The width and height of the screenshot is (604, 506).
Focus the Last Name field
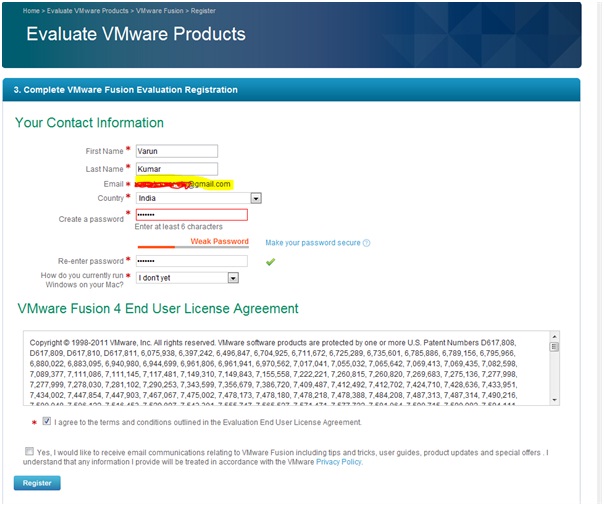177,169
